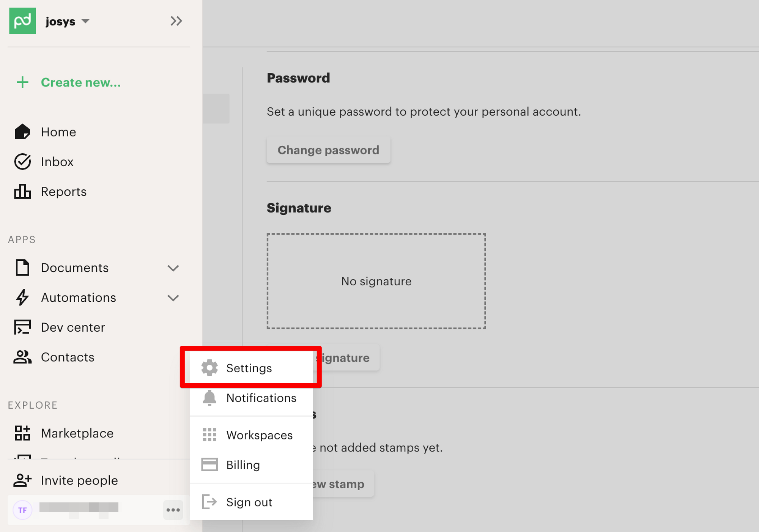Click the three-dots user menu button
This screenshot has height=532, width=759.
pos(173,510)
